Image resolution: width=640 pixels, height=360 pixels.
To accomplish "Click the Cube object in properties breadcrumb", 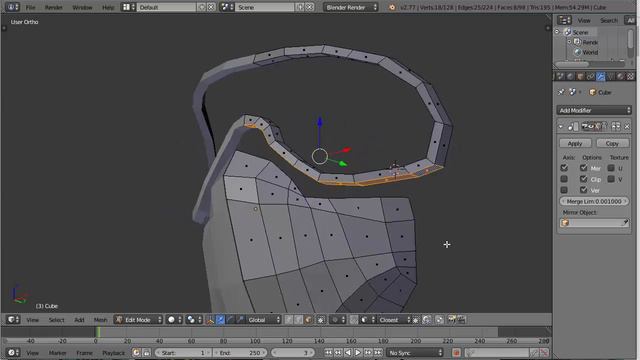I will click(x=600, y=93).
